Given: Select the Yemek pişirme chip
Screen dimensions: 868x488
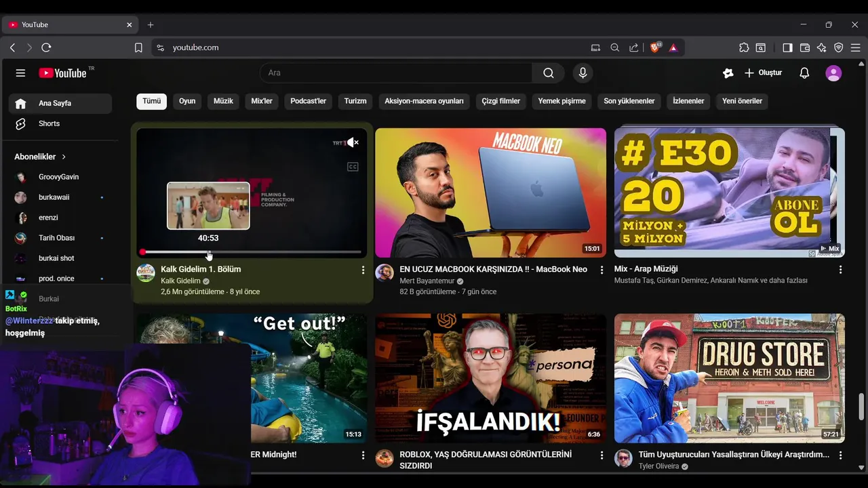Looking at the screenshot, I should tap(561, 101).
